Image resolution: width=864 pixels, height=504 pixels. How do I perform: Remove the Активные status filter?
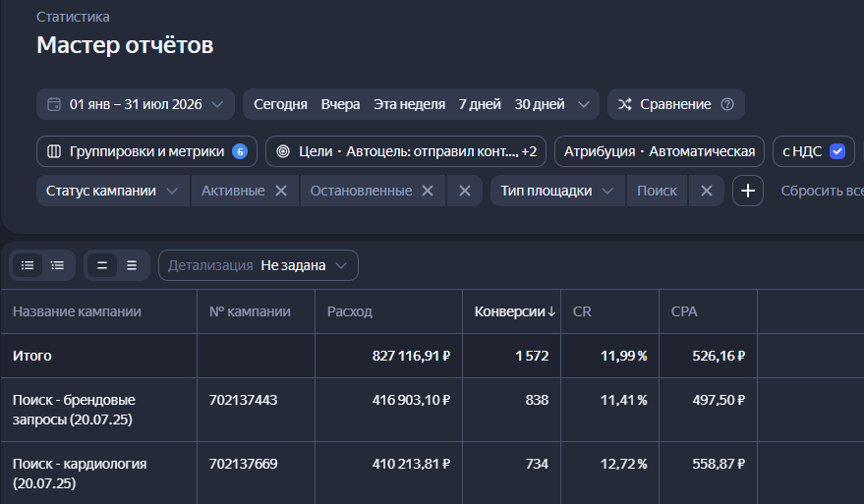[281, 191]
